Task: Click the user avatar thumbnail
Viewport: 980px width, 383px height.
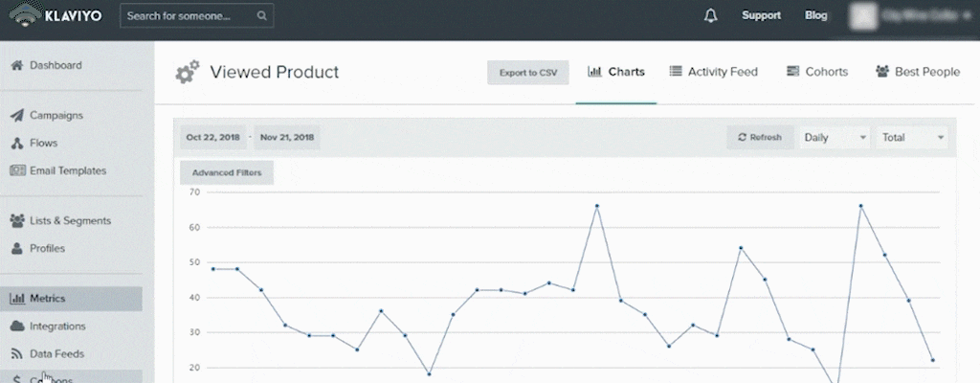Action: [x=862, y=16]
